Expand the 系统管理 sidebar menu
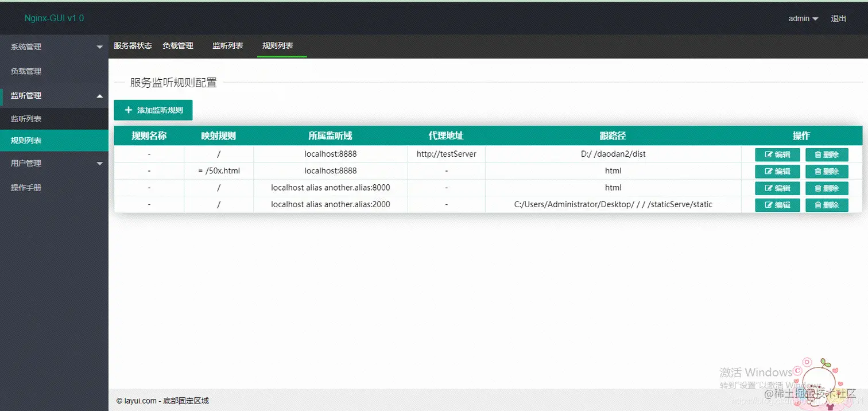The image size is (868, 411). tap(55, 47)
